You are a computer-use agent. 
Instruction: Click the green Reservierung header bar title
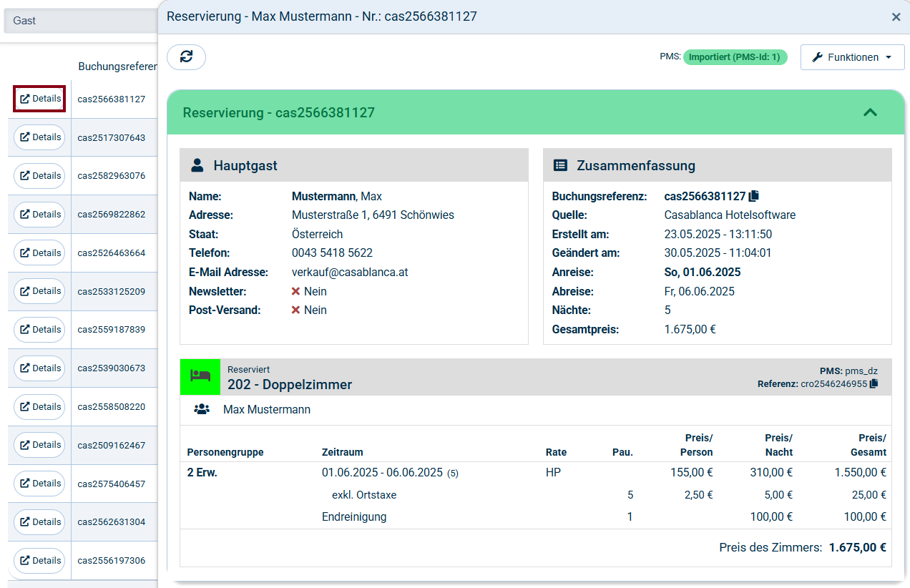tap(279, 113)
